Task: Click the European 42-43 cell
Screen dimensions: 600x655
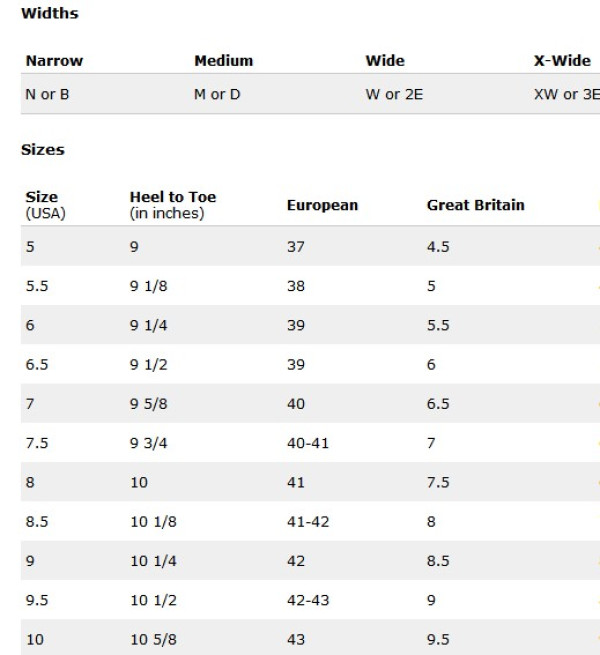Action: coord(308,600)
